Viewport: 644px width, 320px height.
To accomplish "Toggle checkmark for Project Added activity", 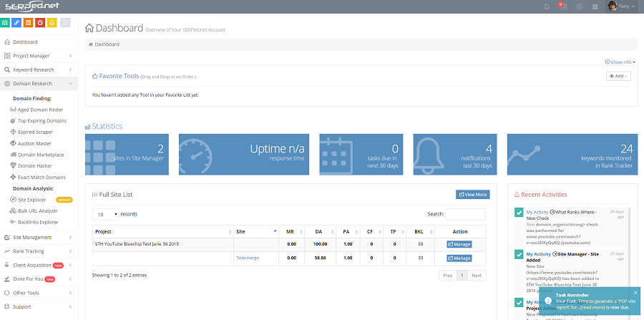I will click(x=519, y=303).
